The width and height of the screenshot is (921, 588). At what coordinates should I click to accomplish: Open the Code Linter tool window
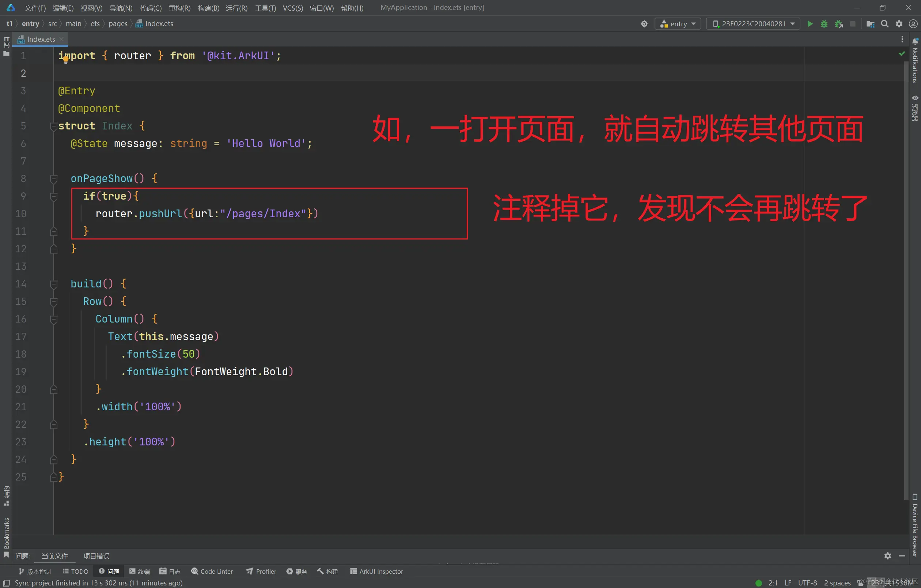point(212,571)
